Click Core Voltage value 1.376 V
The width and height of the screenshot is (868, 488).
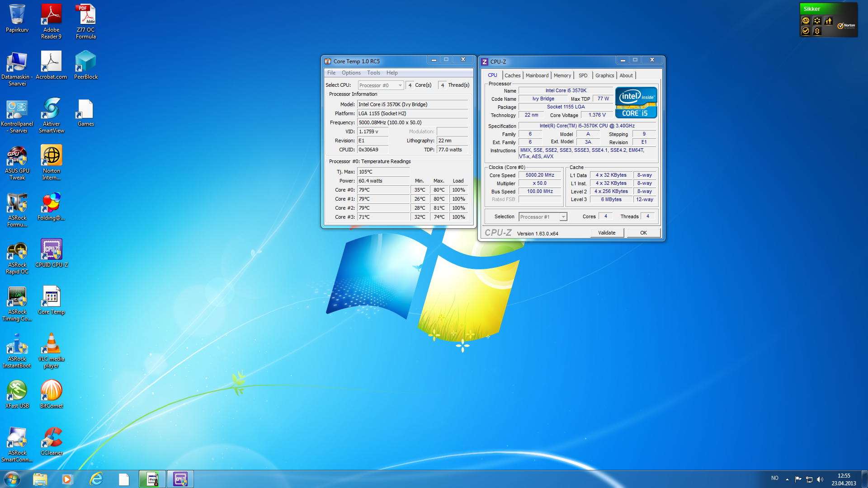tap(597, 115)
